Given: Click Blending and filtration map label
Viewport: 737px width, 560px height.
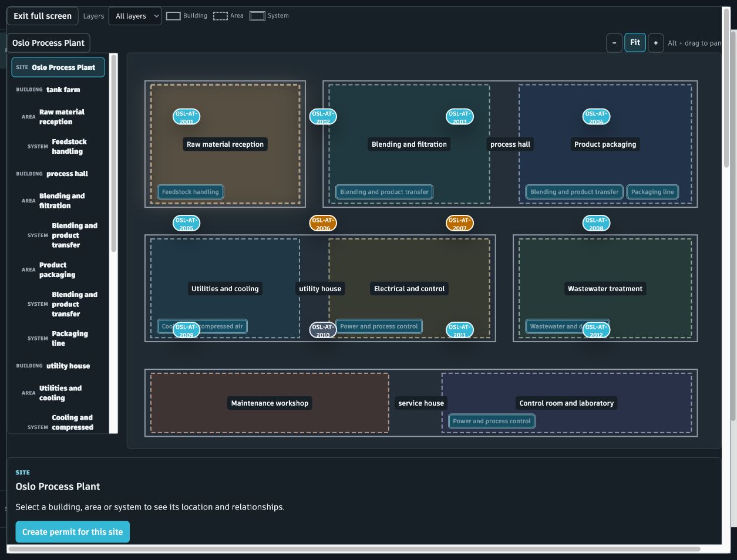Looking at the screenshot, I should [409, 144].
